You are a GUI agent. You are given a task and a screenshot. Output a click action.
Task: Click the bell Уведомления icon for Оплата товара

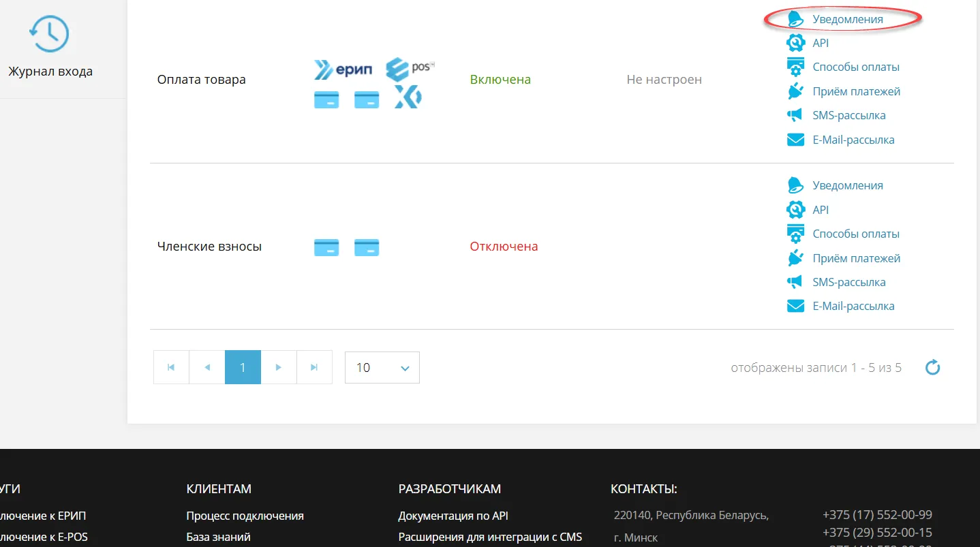795,19
